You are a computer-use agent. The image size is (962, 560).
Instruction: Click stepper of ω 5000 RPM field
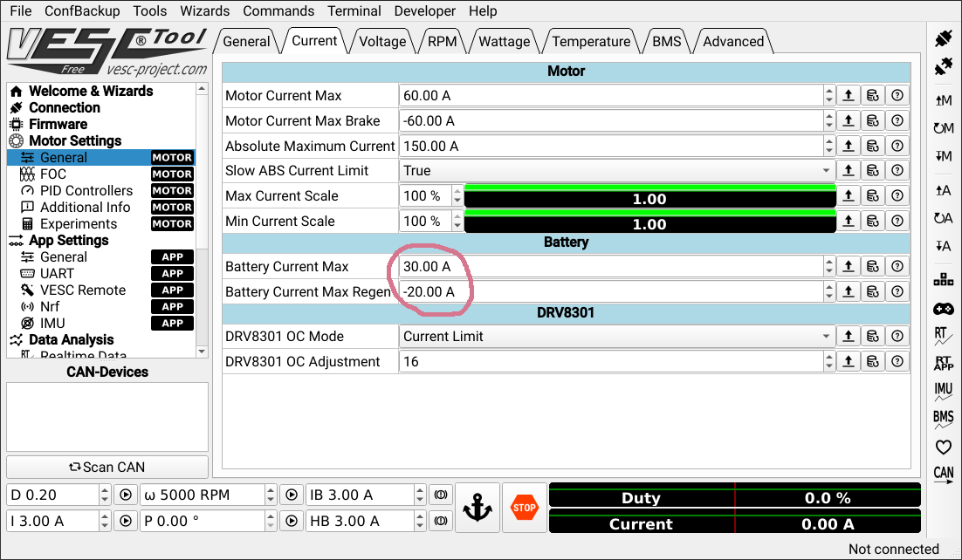[271, 495]
